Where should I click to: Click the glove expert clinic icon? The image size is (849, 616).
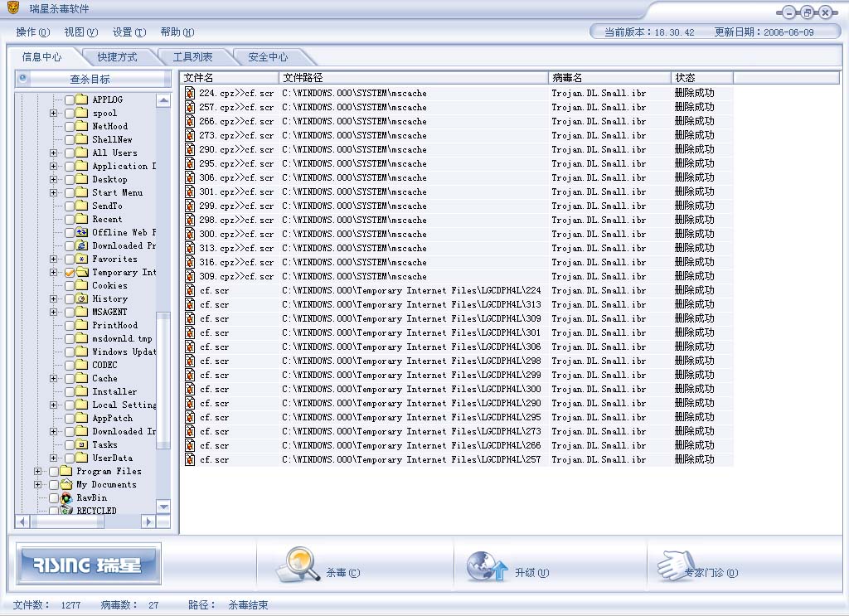click(x=677, y=565)
